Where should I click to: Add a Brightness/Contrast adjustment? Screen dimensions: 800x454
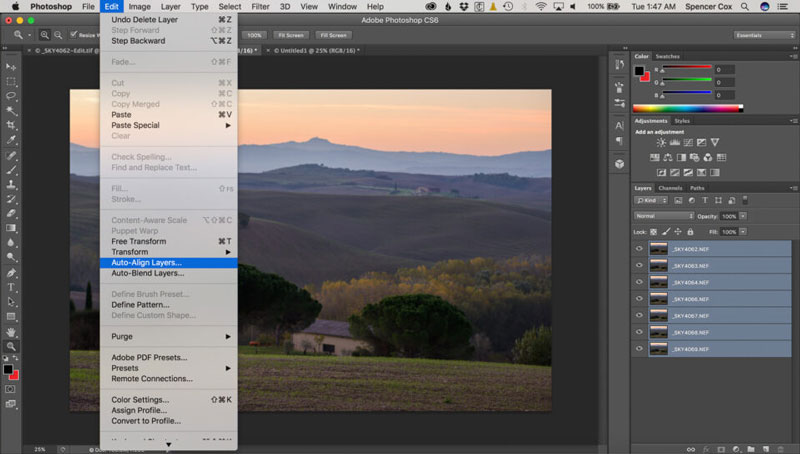[x=660, y=144]
